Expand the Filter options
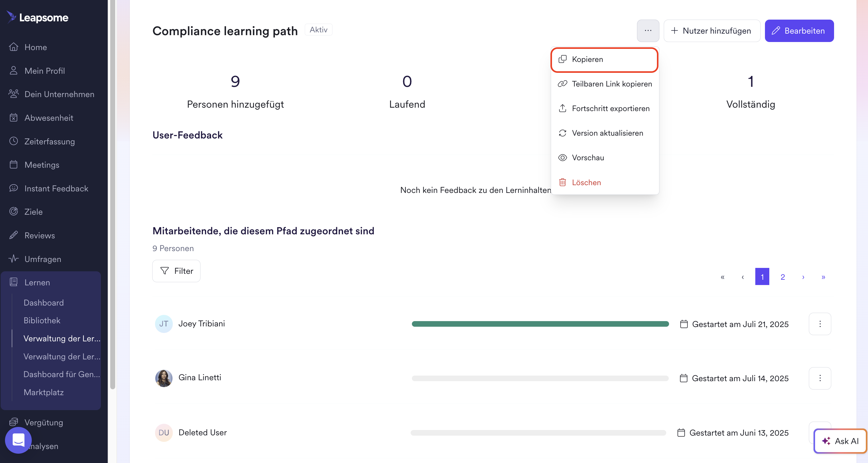 176,271
